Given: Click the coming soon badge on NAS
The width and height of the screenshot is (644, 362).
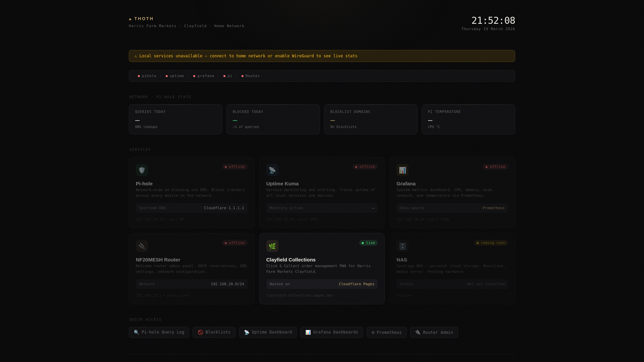Looking at the screenshot, I should point(491,243).
